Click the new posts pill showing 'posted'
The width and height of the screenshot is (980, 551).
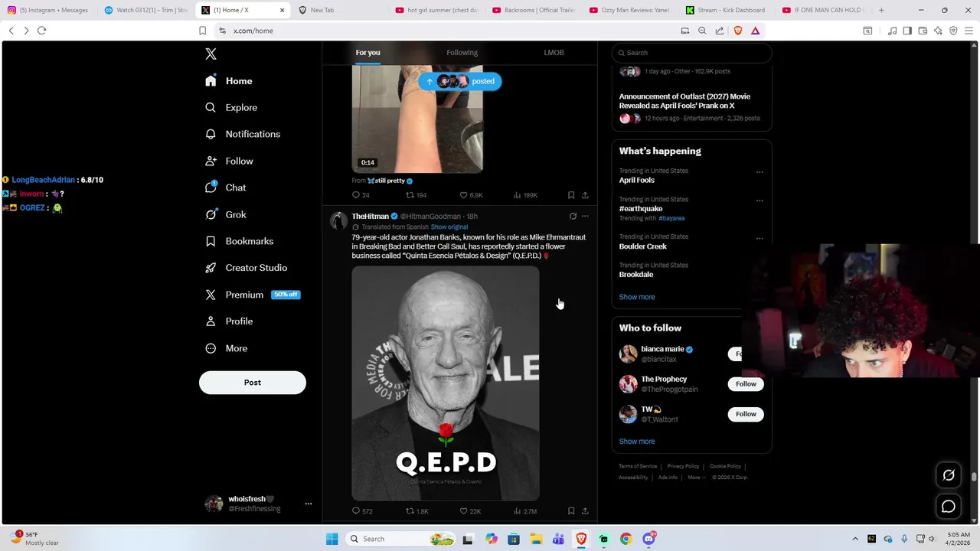click(459, 81)
